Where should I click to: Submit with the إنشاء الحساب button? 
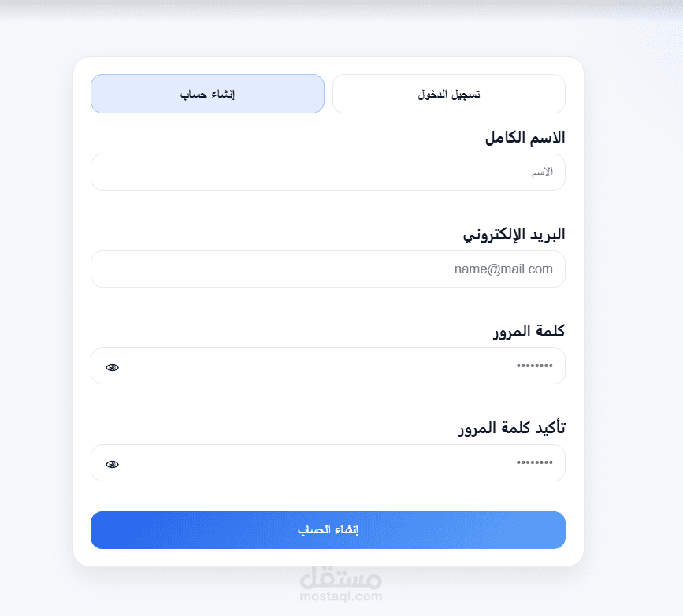click(x=328, y=529)
